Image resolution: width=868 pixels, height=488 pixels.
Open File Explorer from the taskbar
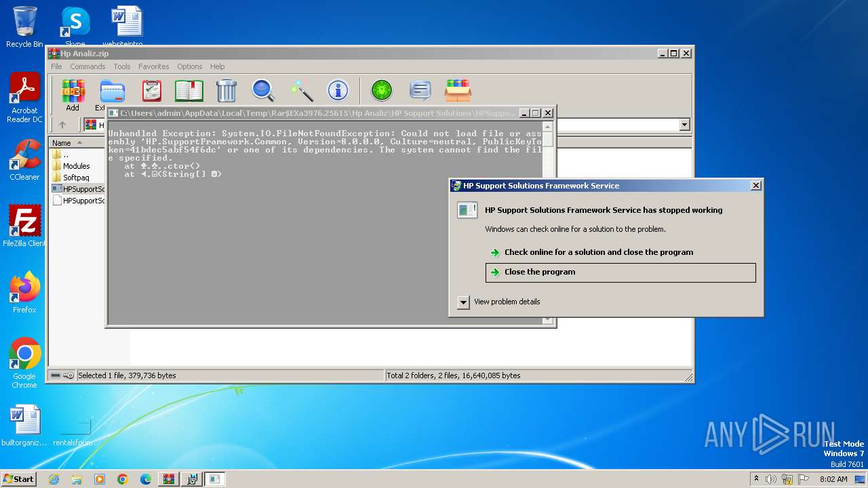point(77,479)
